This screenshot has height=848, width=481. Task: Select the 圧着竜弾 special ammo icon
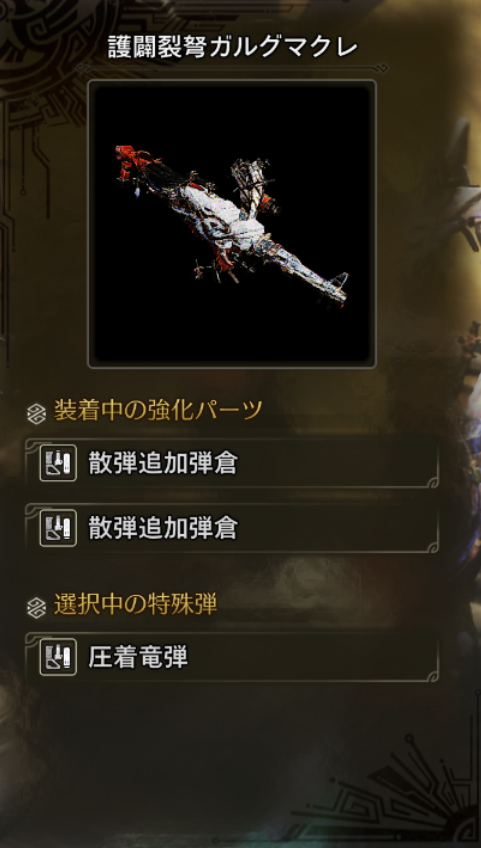click(x=58, y=657)
